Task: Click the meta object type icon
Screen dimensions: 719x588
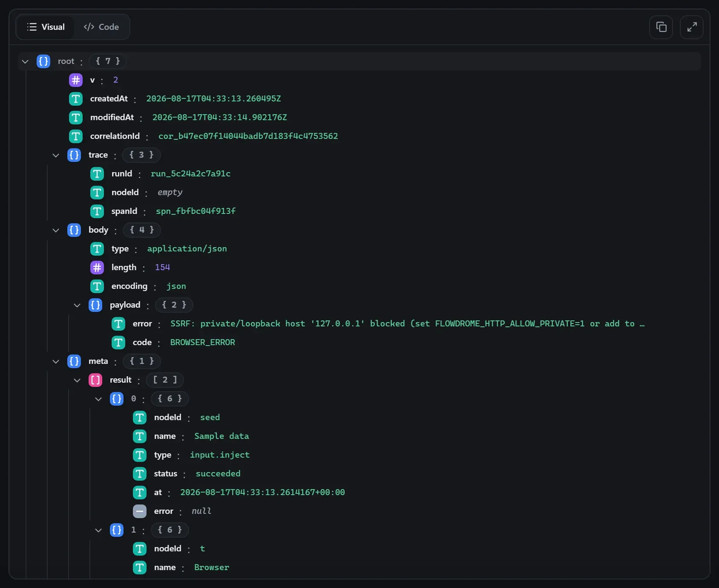Action: tap(74, 361)
